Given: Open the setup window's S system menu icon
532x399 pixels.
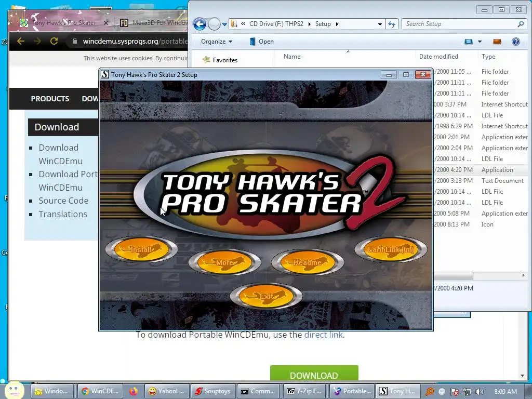Looking at the screenshot, I should [105, 74].
